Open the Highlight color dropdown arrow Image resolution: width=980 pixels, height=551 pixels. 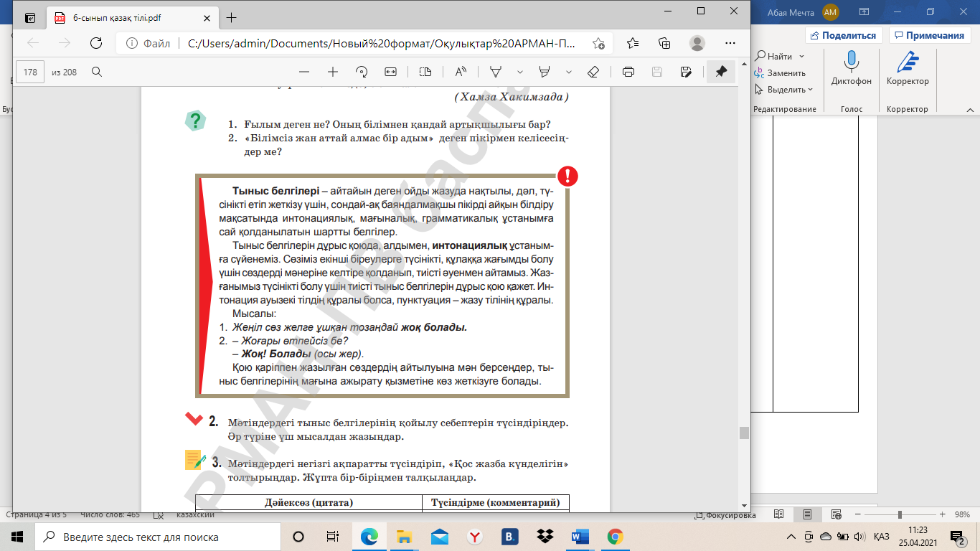click(569, 72)
